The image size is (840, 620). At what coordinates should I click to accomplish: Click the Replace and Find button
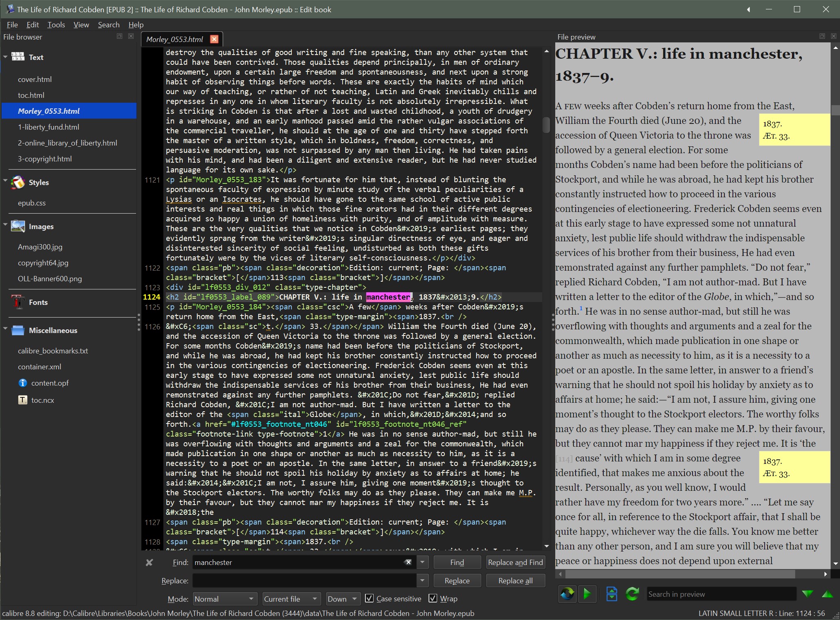pos(515,563)
